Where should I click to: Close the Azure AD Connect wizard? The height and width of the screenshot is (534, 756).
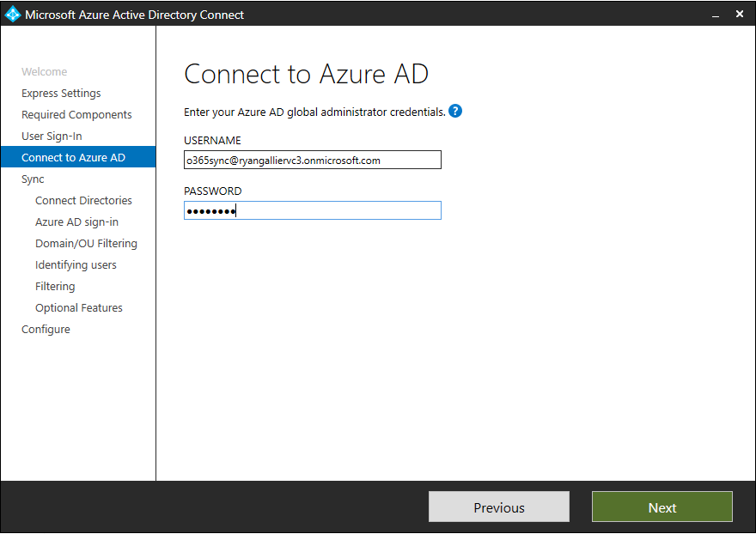[740, 14]
